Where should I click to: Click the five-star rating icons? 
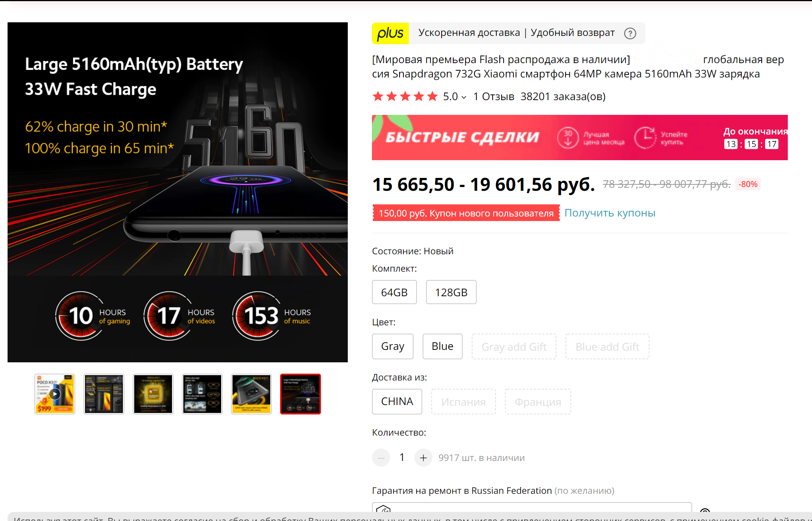point(405,97)
